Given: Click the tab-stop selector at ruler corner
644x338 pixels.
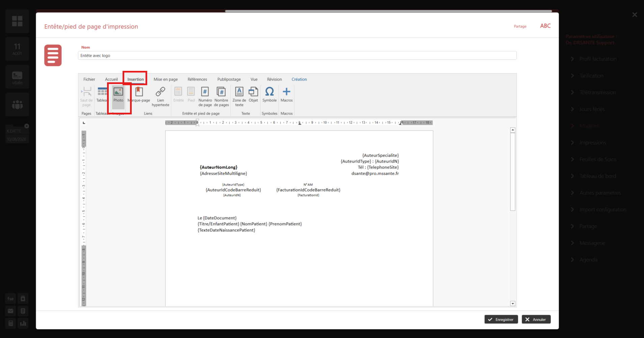Looking at the screenshot, I should pos(84,123).
